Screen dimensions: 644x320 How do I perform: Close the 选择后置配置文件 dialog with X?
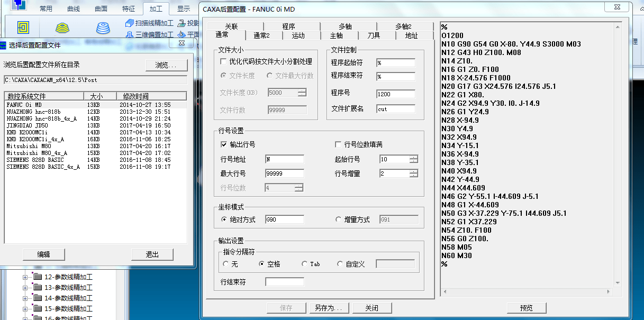[x=182, y=43]
